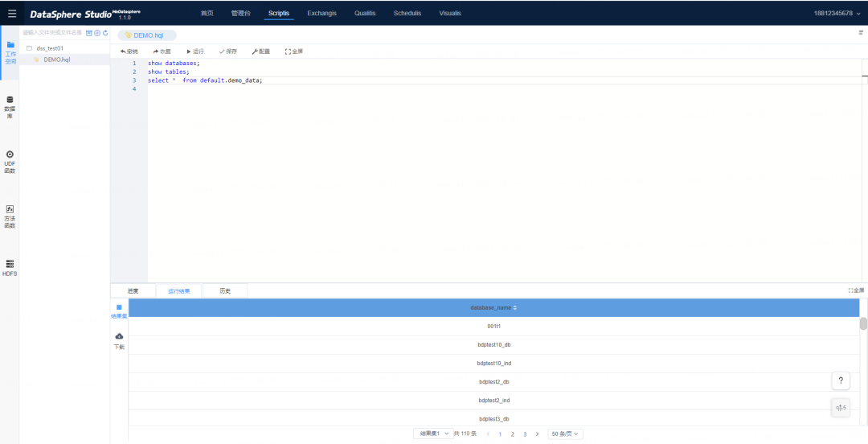
Task: Go to page 2 of results
Action: [512, 434]
